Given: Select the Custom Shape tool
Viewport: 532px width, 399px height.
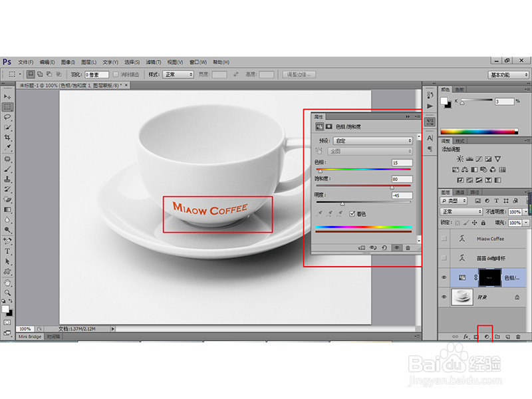Looking at the screenshot, I should click(7, 272).
